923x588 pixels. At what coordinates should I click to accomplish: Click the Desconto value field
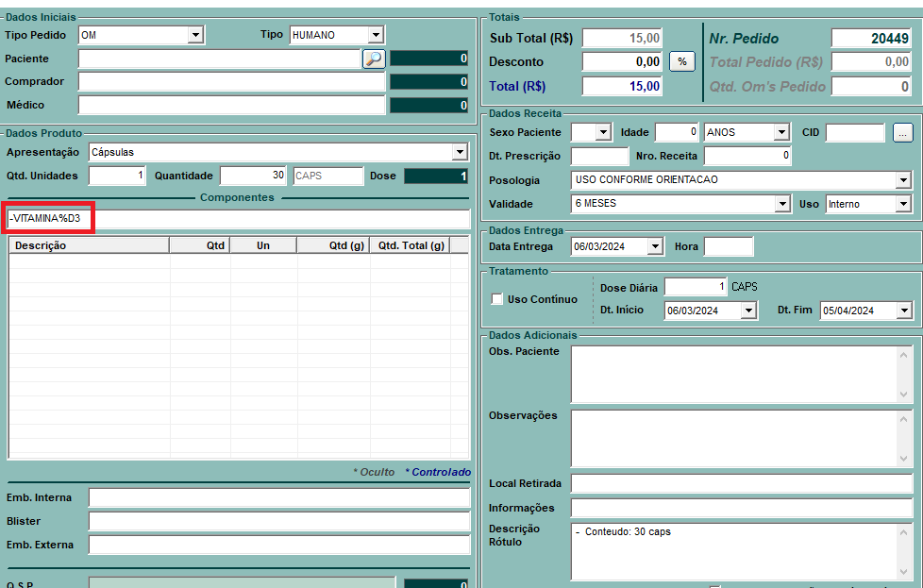pos(622,61)
